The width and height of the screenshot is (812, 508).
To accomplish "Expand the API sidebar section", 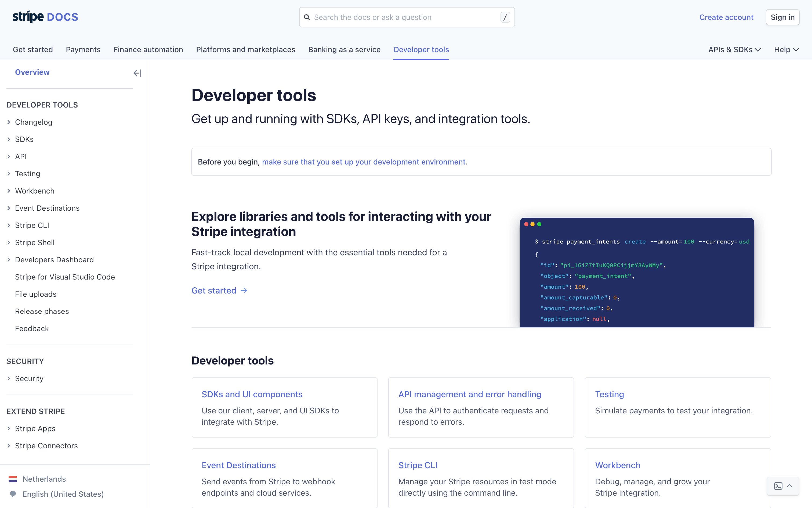I will 9,156.
